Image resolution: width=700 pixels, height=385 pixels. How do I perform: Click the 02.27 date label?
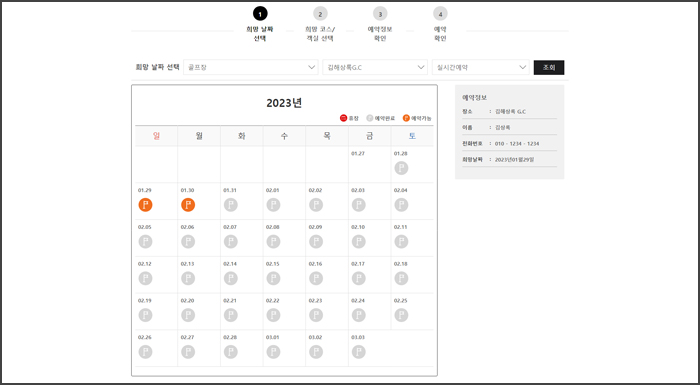click(x=188, y=337)
